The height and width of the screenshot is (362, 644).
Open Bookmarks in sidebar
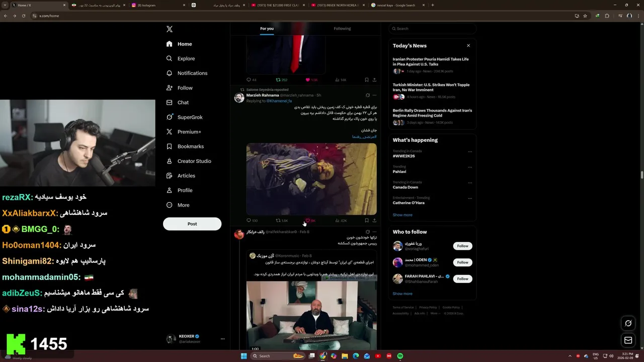[x=185, y=146]
